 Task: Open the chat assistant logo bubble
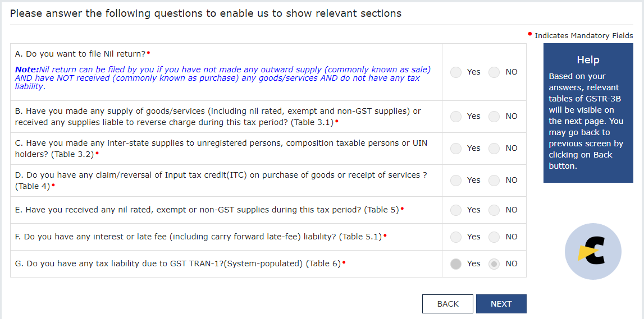(x=593, y=251)
